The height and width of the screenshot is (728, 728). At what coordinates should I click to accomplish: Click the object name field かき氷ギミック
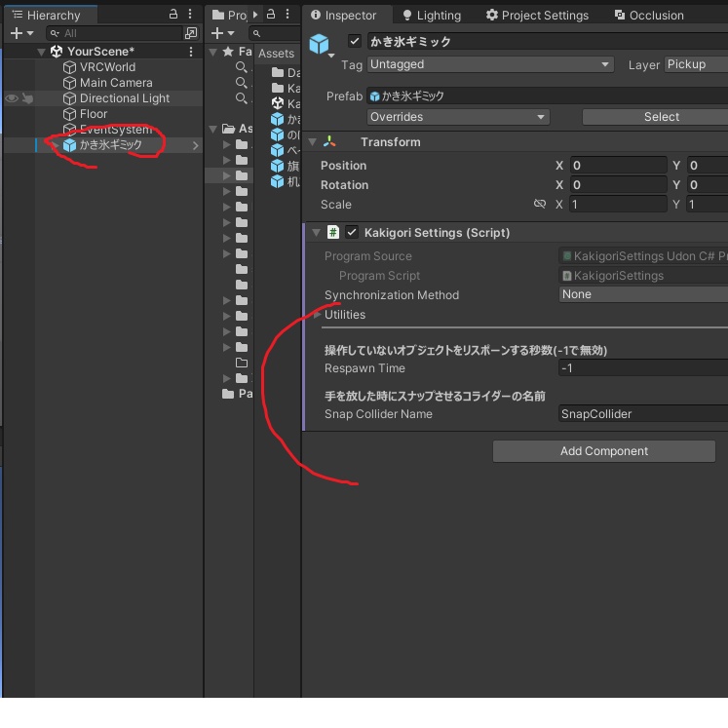click(x=548, y=41)
